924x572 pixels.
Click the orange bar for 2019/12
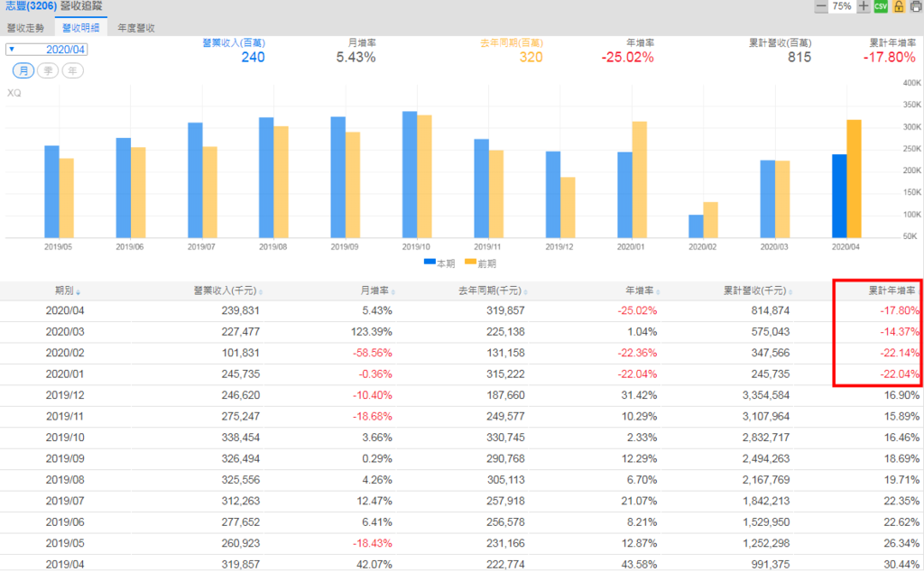(x=568, y=208)
